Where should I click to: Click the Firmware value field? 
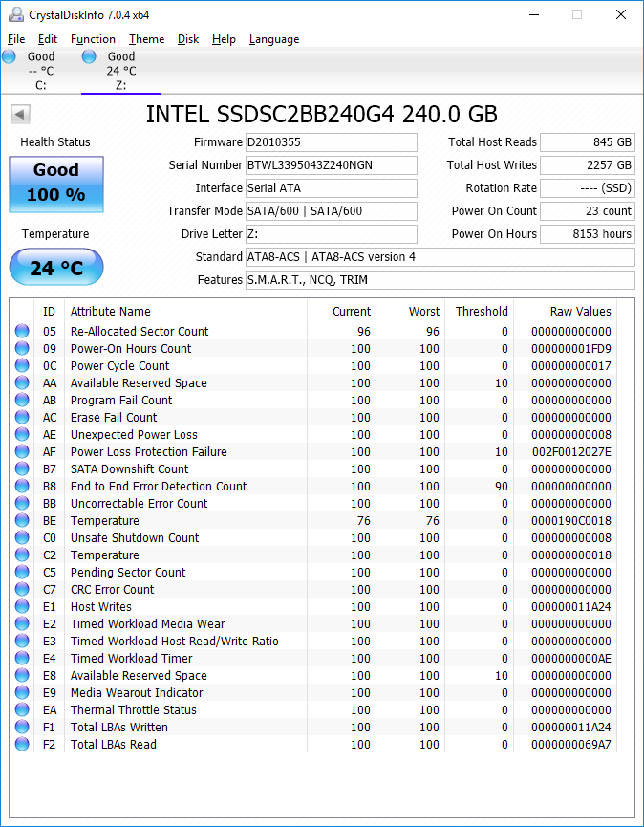(331, 142)
